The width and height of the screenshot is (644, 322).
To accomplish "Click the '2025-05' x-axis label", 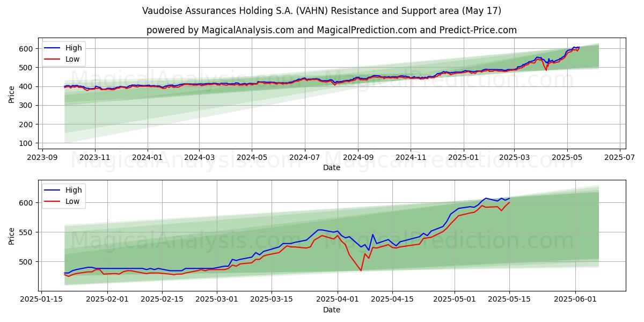I will pyautogui.click(x=567, y=157).
